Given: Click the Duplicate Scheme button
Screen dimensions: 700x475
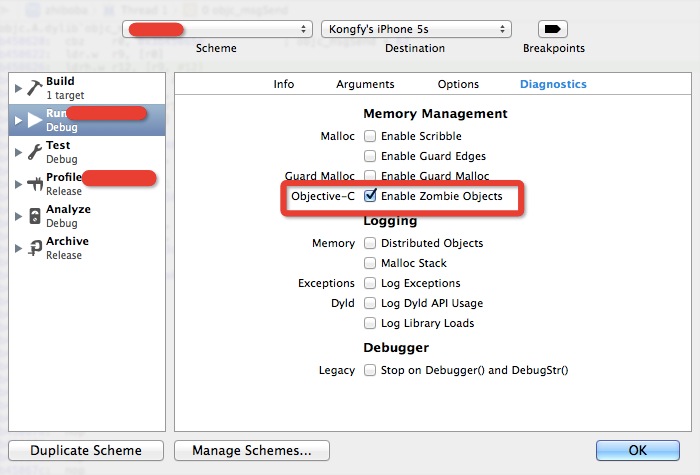Looking at the screenshot, I should [x=85, y=450].
